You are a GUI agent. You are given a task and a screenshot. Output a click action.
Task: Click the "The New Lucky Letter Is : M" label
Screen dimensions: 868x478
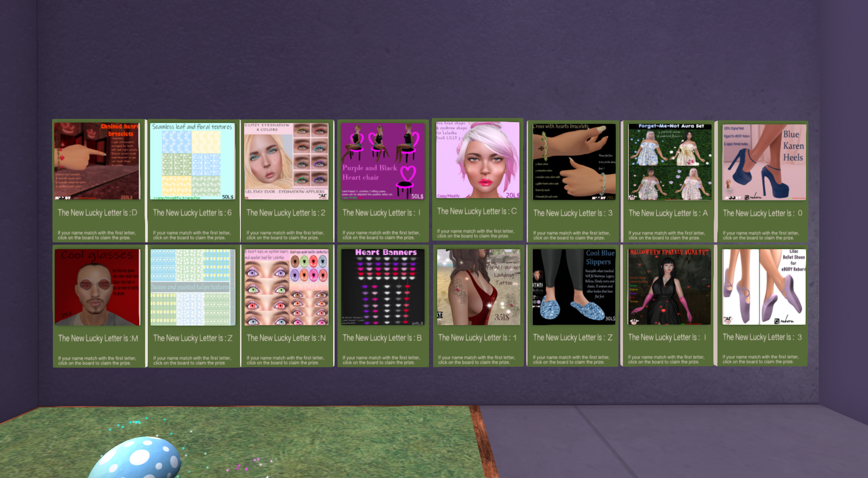[98, 338]
